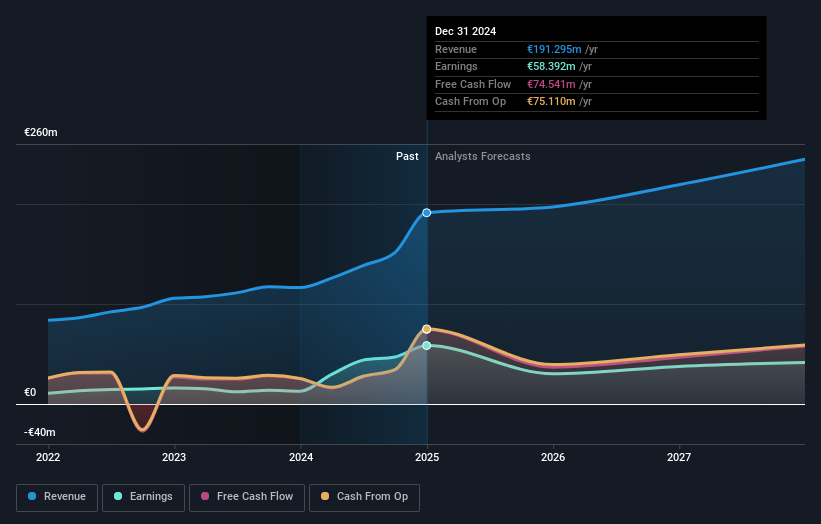The image size is (821, 524).
Task: Toggle the Cash From Op legend button
Action: tap(364, 497)
